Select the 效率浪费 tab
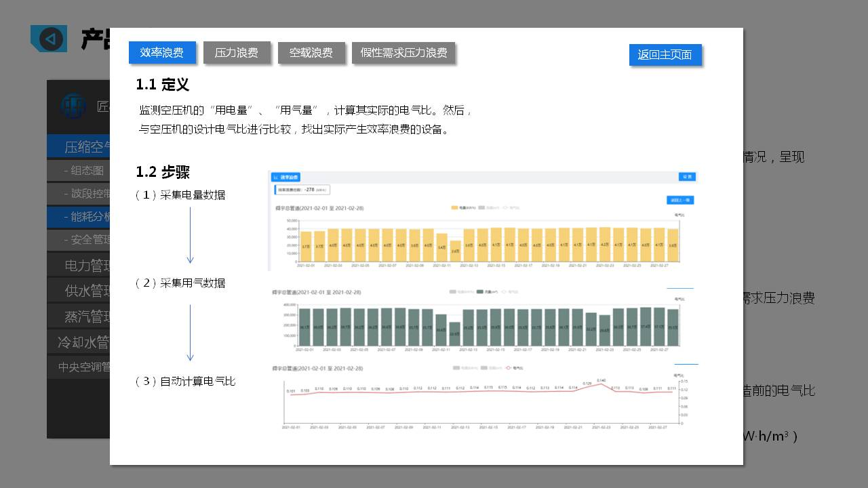Viewport: 868px width, 488px height. [162, 53]
